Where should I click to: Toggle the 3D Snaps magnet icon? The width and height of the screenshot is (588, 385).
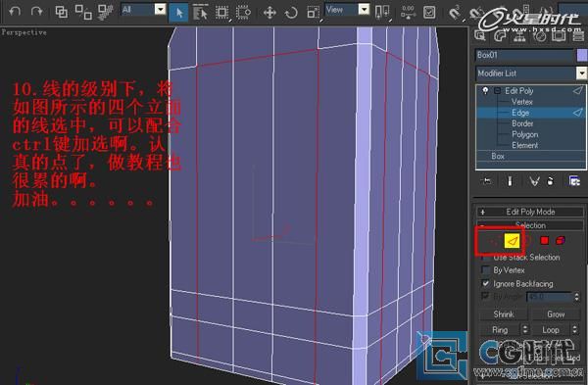455,13
